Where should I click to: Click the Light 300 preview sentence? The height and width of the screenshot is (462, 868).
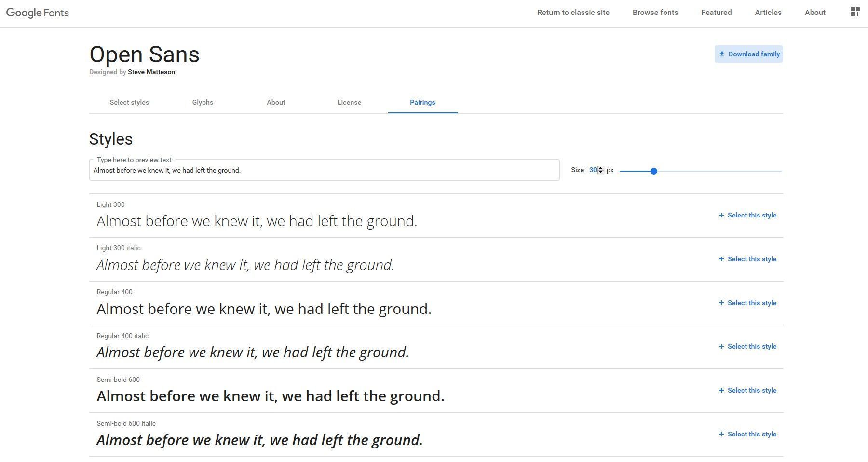[257, 221]
